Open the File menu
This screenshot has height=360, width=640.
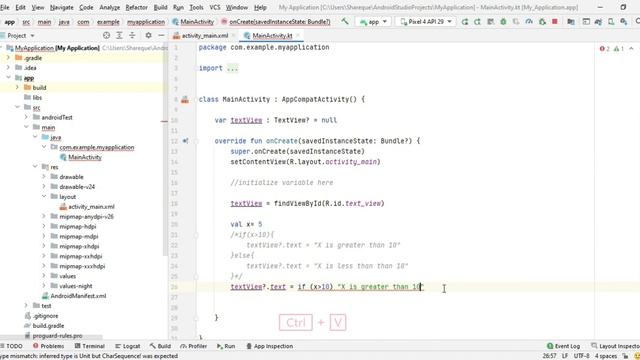(x=5, y=7)
